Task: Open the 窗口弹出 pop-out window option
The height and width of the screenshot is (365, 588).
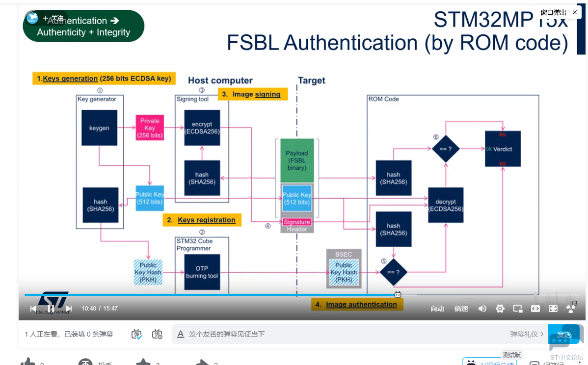Action: pyautogui.click(x=553, y=12)
